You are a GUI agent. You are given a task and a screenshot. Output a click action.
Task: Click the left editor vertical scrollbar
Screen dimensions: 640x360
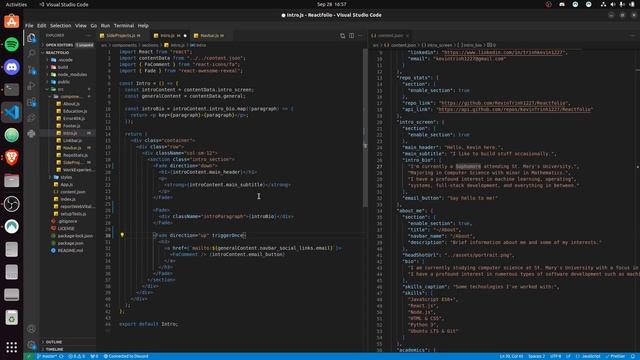(365, 128)
